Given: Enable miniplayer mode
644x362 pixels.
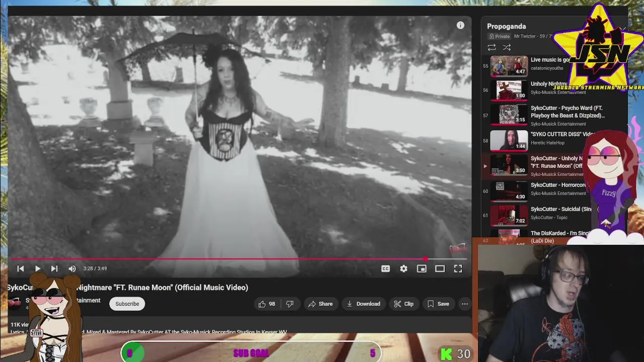Looking at the screenshot, I should [x=422, y=268].
